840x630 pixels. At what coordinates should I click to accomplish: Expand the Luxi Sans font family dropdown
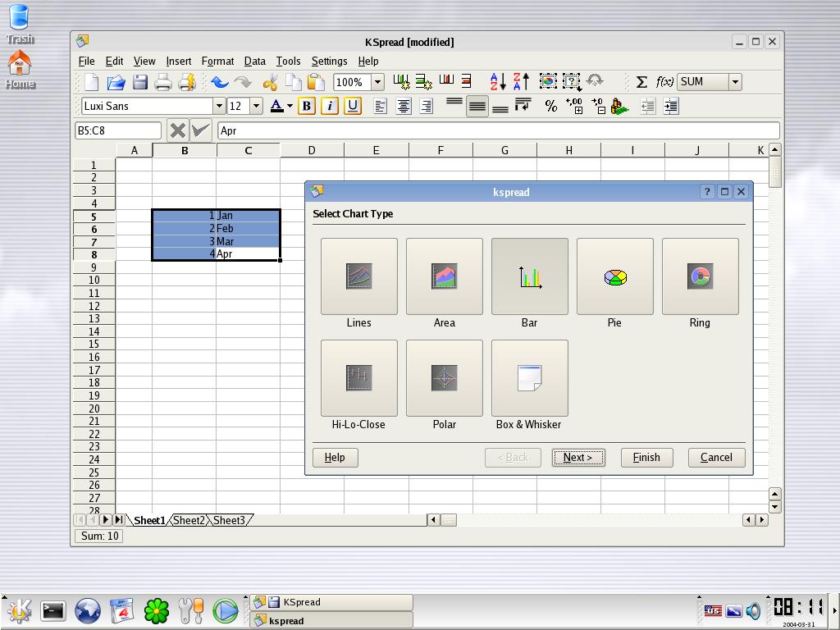(218, 106)
